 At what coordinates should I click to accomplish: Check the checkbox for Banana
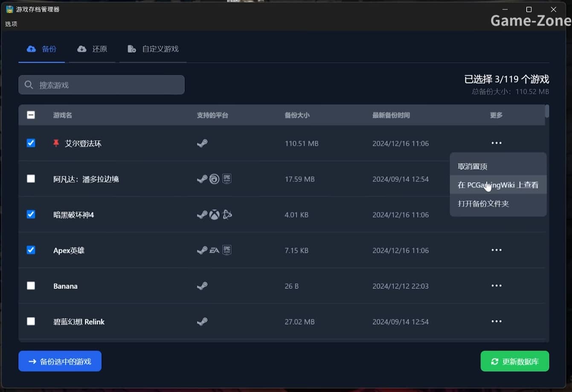(31, 285)
